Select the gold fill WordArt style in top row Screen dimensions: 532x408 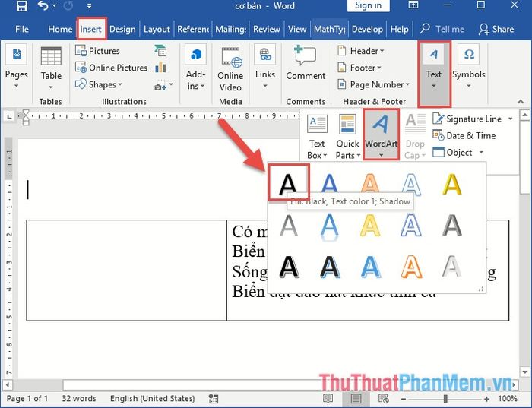(x=452, y=184)
